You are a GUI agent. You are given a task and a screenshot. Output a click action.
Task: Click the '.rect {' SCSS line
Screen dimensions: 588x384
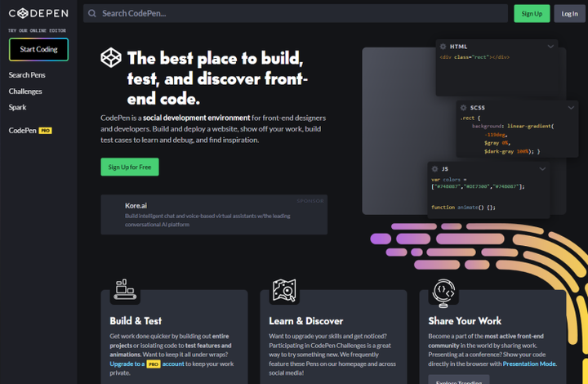point(470,118)
